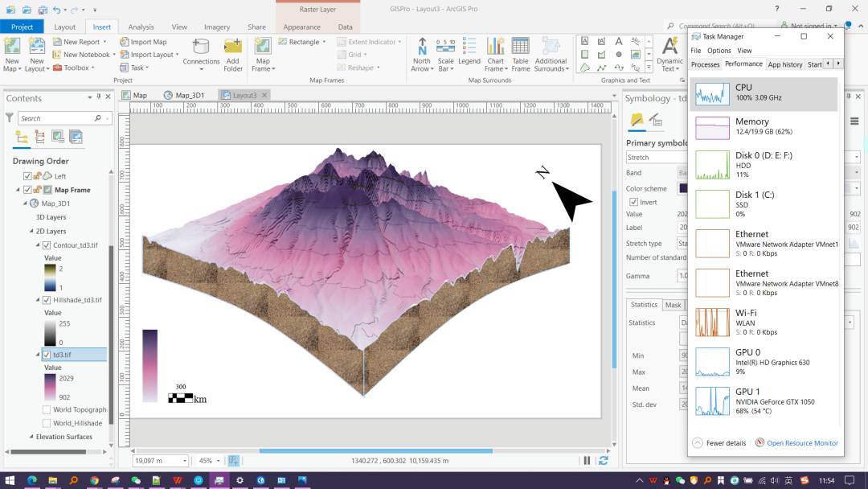Click Open Resource Monitor link
The width and height of the screenshot is (868, 489).
(x=802, y=443)
